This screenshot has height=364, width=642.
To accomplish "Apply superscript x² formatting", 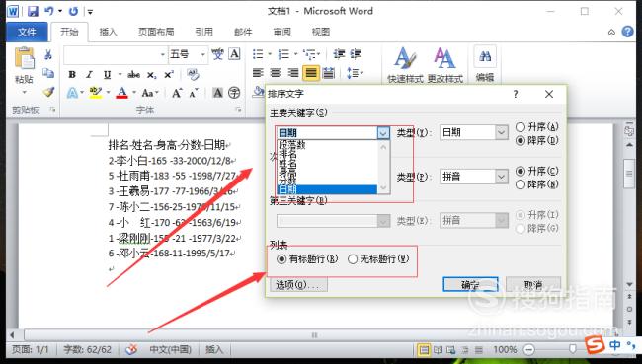I will pyautogui.click(x=169, y=74).
